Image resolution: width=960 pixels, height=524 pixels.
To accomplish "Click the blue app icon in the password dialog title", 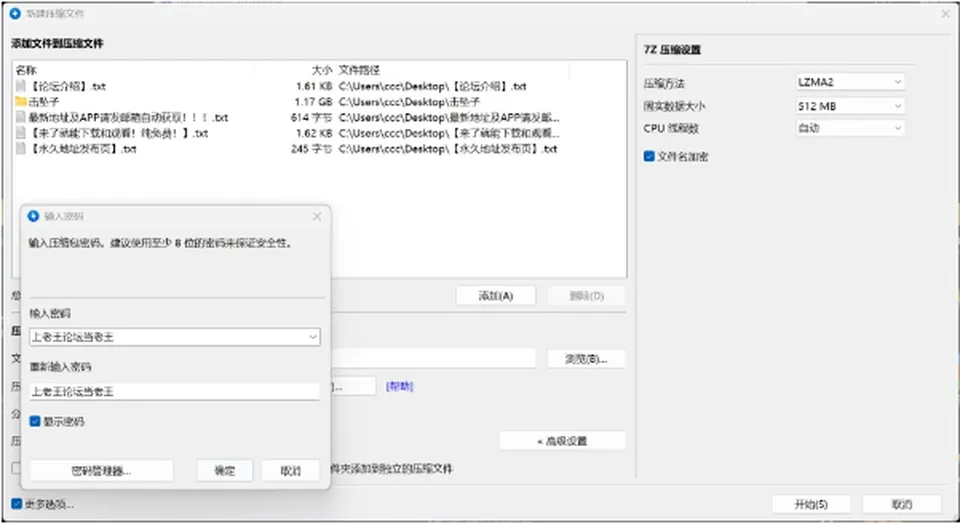I will click(33, 216).
